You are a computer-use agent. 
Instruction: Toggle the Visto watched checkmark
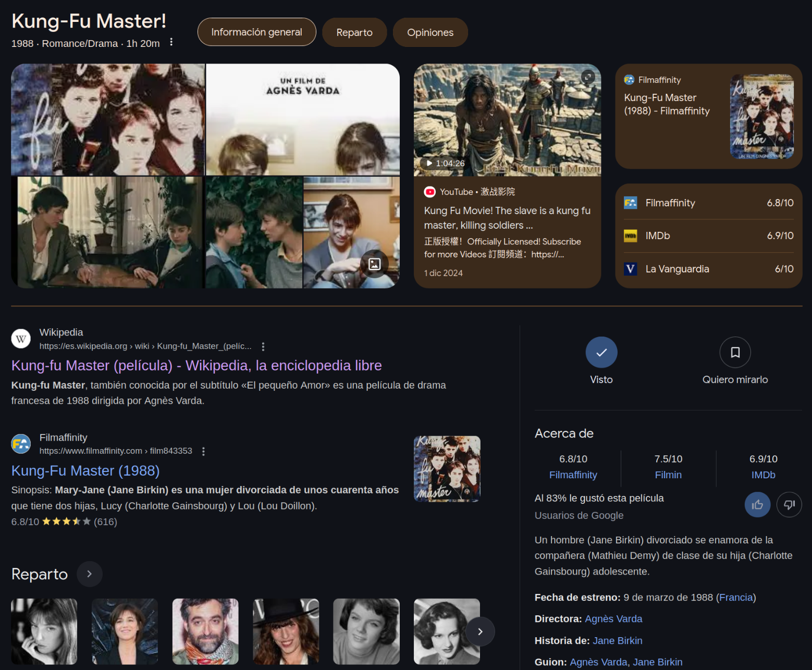tap(601, 353)
